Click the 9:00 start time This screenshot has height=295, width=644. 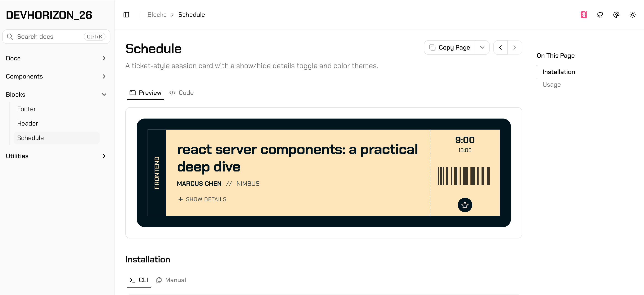(465, 140)
